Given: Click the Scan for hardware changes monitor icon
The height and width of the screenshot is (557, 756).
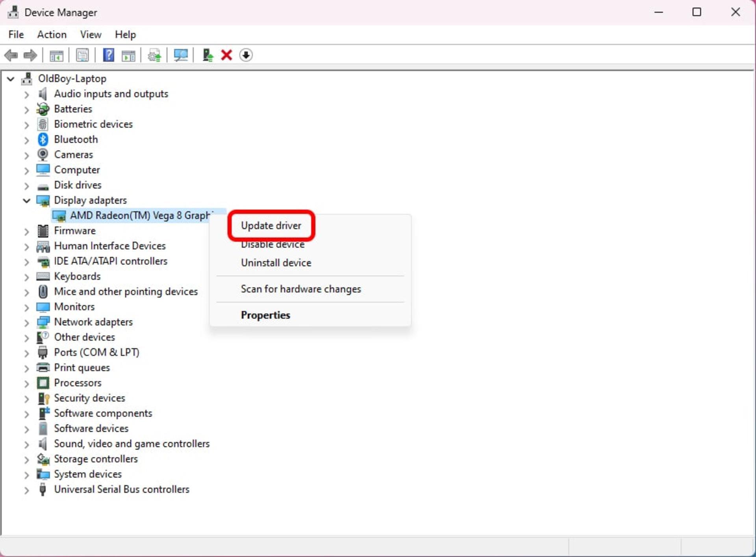Looking at the screenshot, I should pos(181,55).
